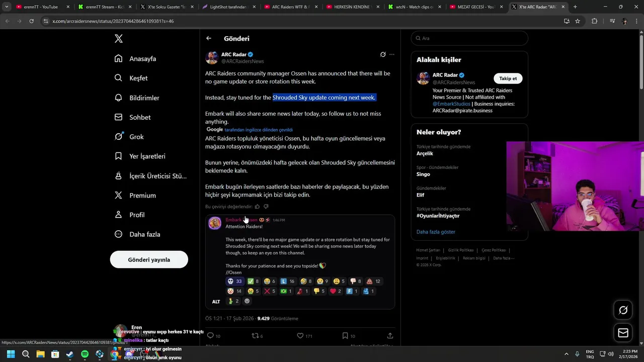Open tab search dropdown arrow

pyautogui.click(x=7, y=7)
